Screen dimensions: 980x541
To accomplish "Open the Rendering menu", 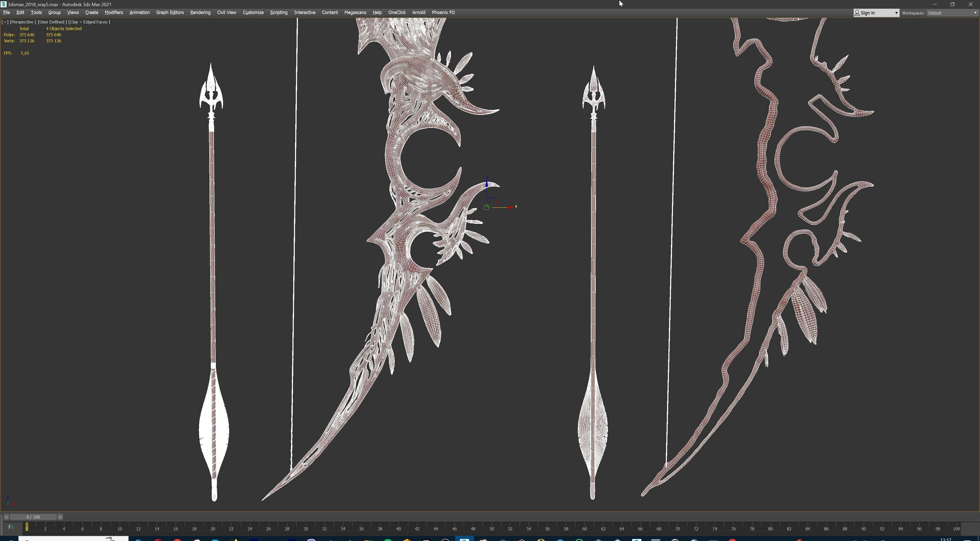I will coord(200,13).
